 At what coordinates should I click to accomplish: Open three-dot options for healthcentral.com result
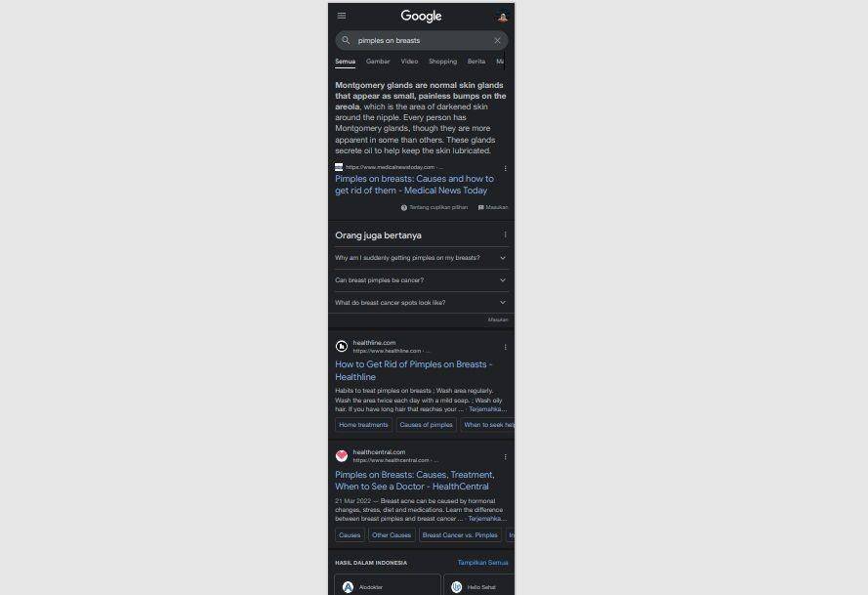point(505,457)
